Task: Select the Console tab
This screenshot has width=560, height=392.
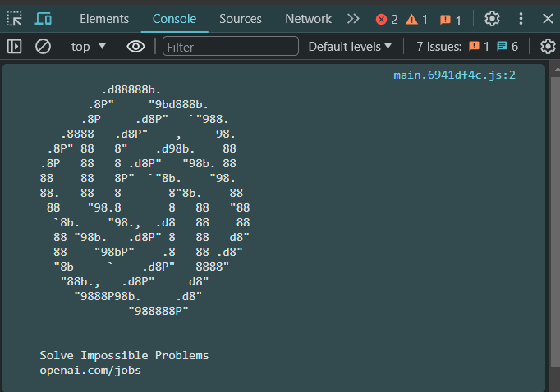Action: click(x=174, y=19)
